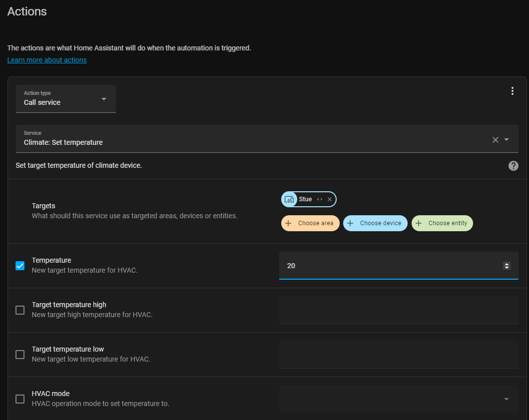Click the Target temperature low input field
The height and width of the screenshot is (420, 529).
[x=399, y=355]
